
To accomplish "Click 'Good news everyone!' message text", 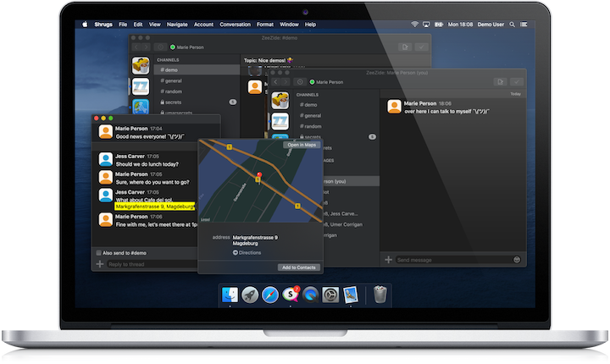I will coord(150,136).
